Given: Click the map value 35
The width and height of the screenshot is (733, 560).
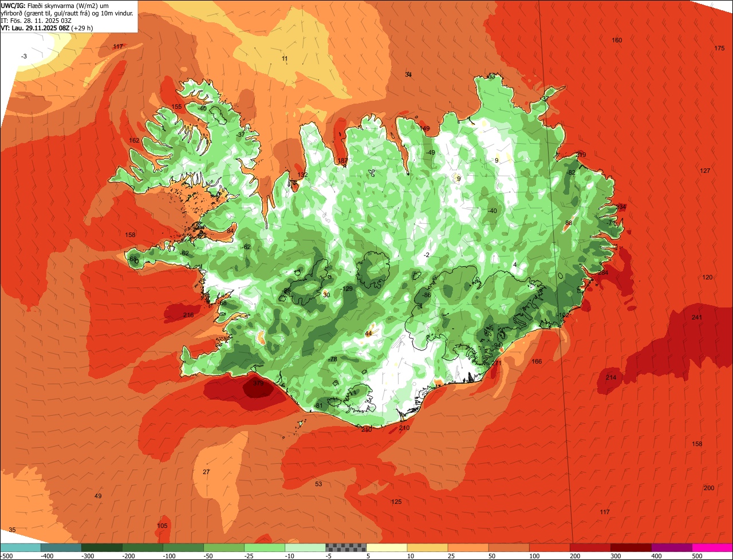Looking at the screenshot, I should click(12, 530).
